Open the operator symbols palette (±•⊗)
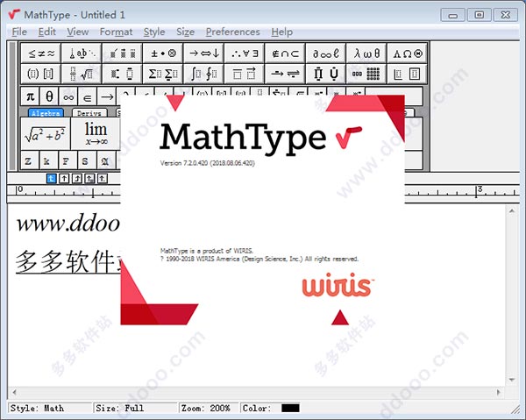 163,53
